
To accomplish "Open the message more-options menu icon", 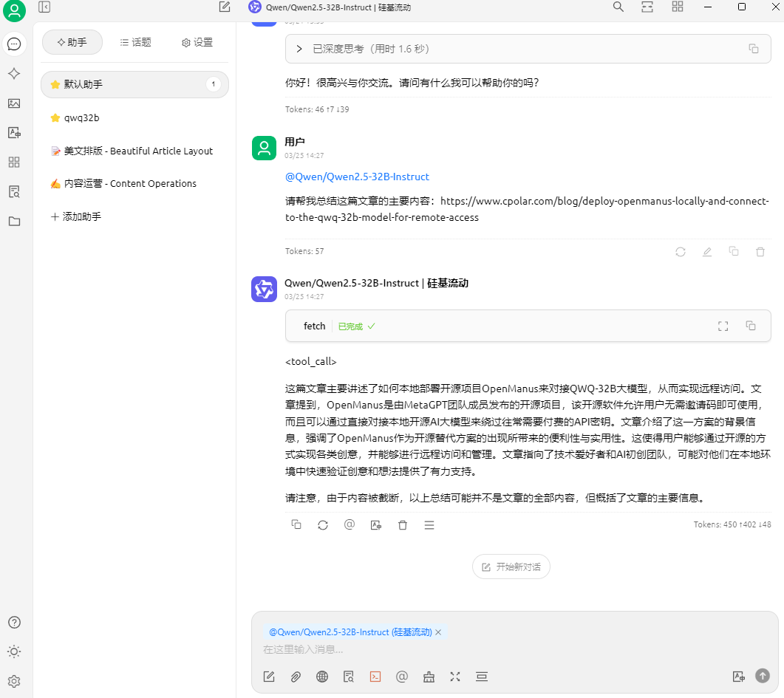I will [429, 525].
